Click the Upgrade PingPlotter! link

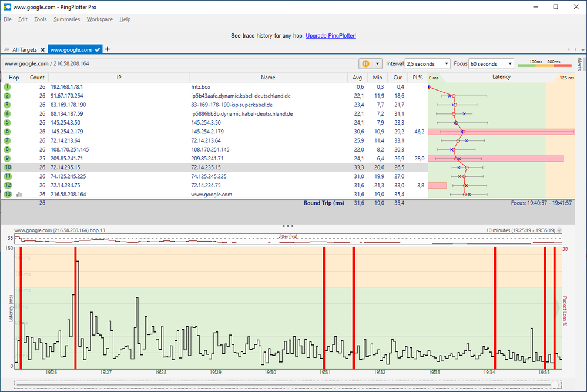pyautogui.click(x=330, y=35)
